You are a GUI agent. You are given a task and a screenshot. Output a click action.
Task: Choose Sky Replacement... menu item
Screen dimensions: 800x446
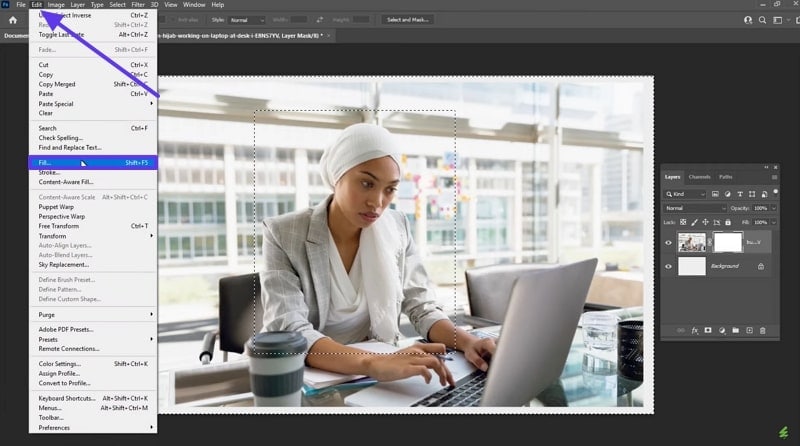[93, 264]
